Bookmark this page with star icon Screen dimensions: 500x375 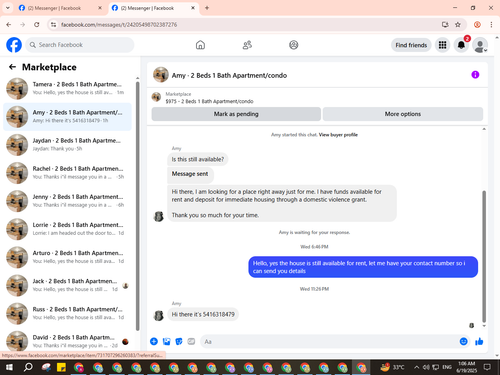coord(458,25)
